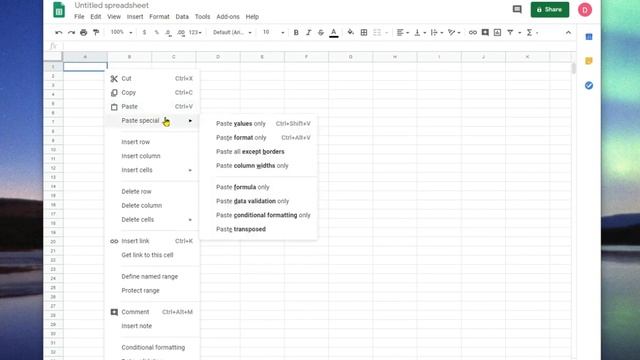Open the View menu
Image resolution: width=640 pixels, height=360 pixels.
114,17
